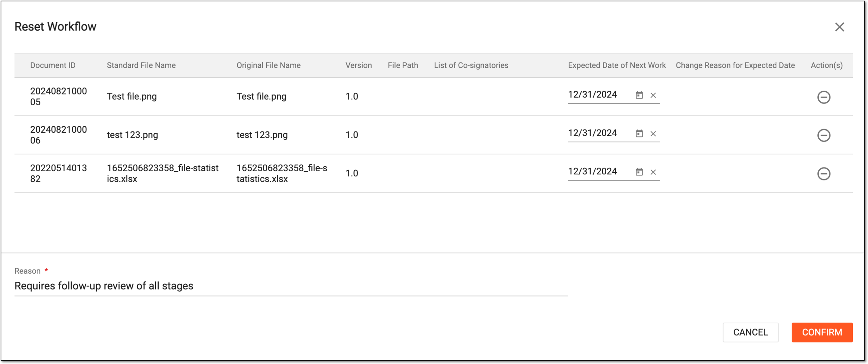The height and width of the screenshot is (364, 868).
Task: Click standard file name test 123.png
Action: coord(132,135)
